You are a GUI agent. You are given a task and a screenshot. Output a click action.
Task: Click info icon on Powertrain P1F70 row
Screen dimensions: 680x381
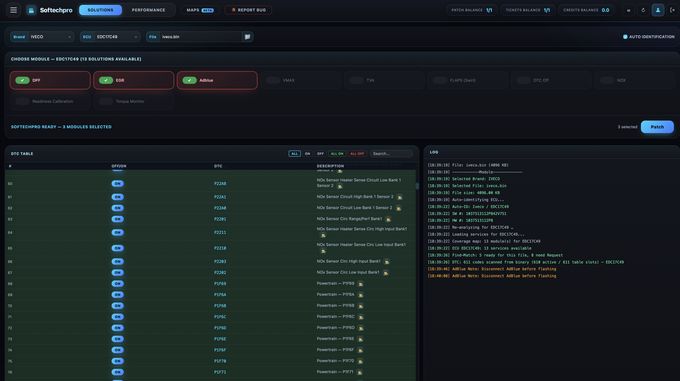coord(360,361)
